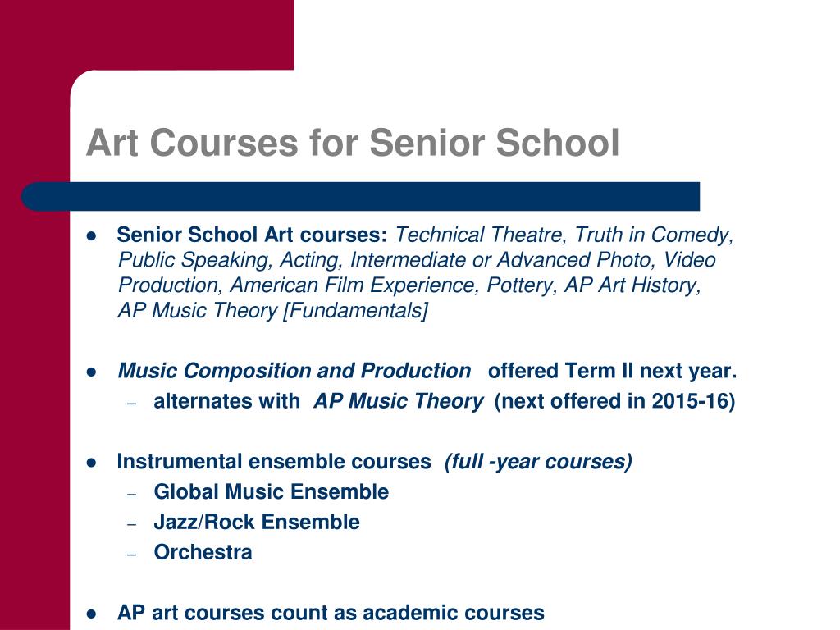Click offered Term II next year text

[x=612, y=371]
